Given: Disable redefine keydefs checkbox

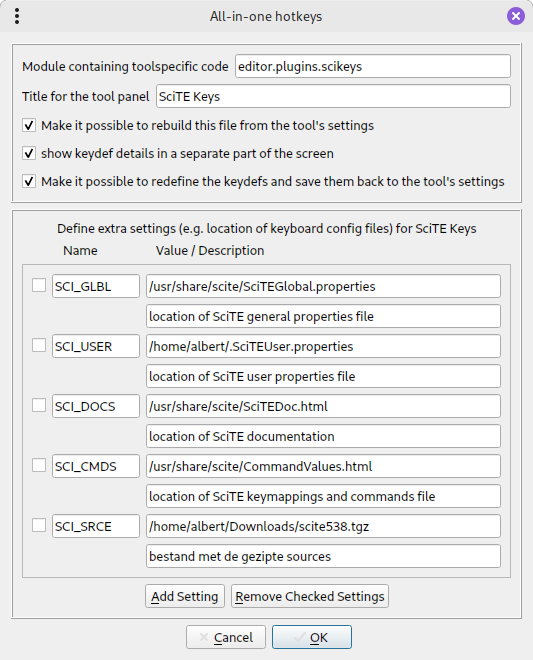Looking at the screenshot, I should (x=29, y=182).
